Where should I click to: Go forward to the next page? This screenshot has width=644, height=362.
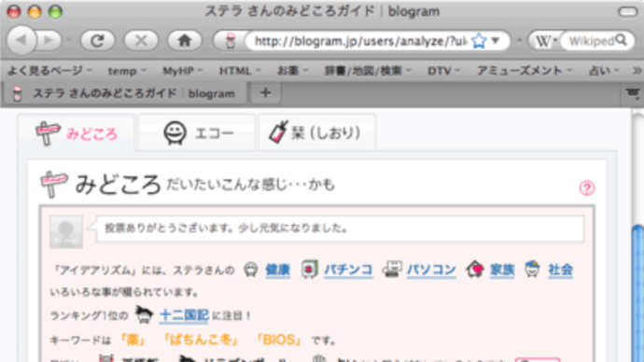(x=49, y=40)
